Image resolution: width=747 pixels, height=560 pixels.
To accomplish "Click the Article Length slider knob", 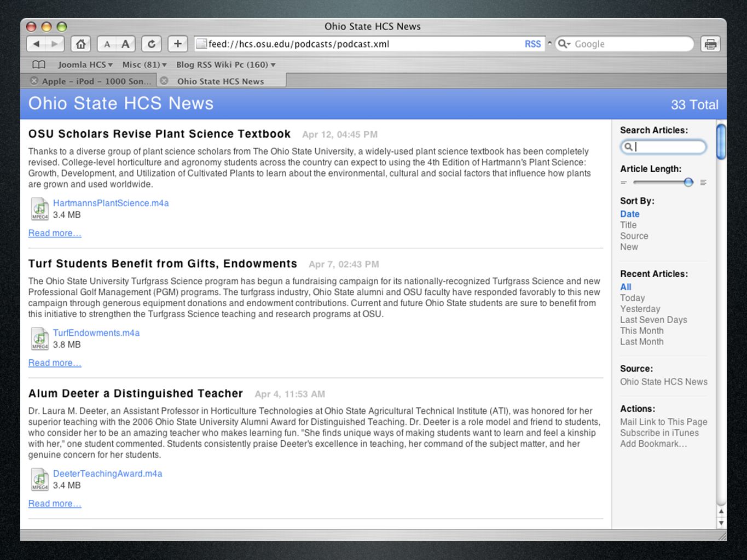I will 688,183.
